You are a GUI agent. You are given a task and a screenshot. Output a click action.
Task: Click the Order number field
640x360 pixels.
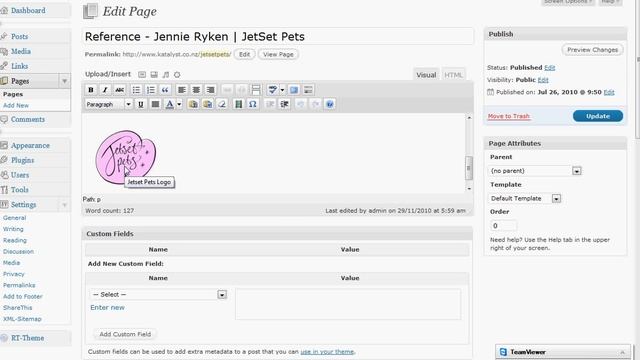503,226
